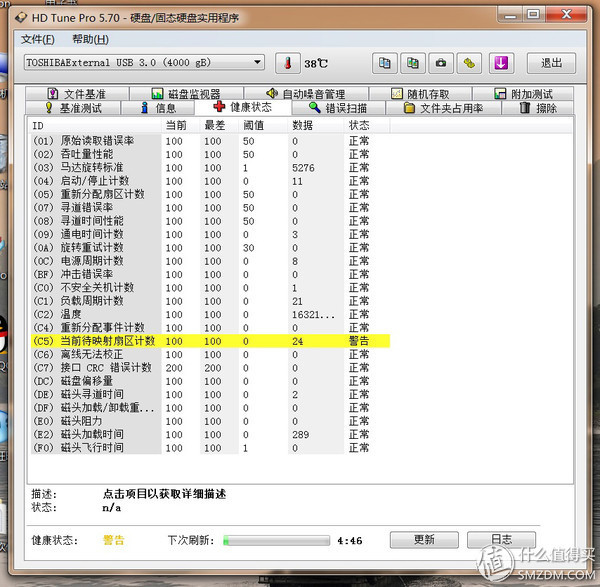Switch to the 文件夹占用率 tab
Viewport: 600px width, 587px height.
[443, 108]
